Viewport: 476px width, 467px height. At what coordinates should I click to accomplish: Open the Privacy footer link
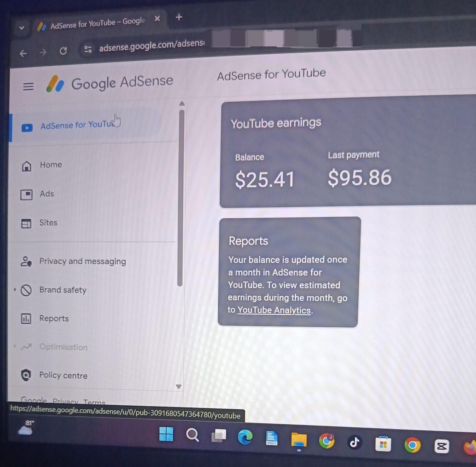point(66,401)
